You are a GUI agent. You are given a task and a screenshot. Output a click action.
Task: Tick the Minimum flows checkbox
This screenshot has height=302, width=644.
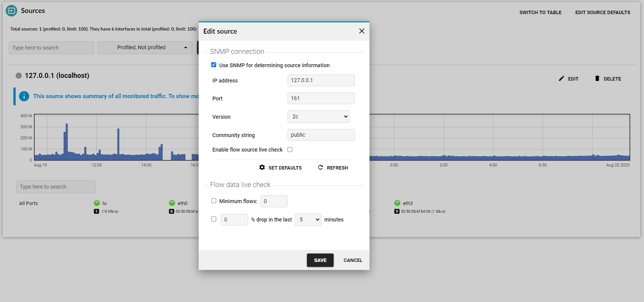click(214, 201)
